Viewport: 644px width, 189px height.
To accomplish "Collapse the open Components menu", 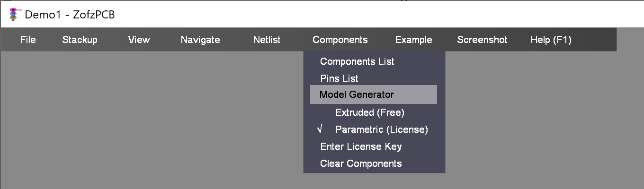I will [340, 40].
